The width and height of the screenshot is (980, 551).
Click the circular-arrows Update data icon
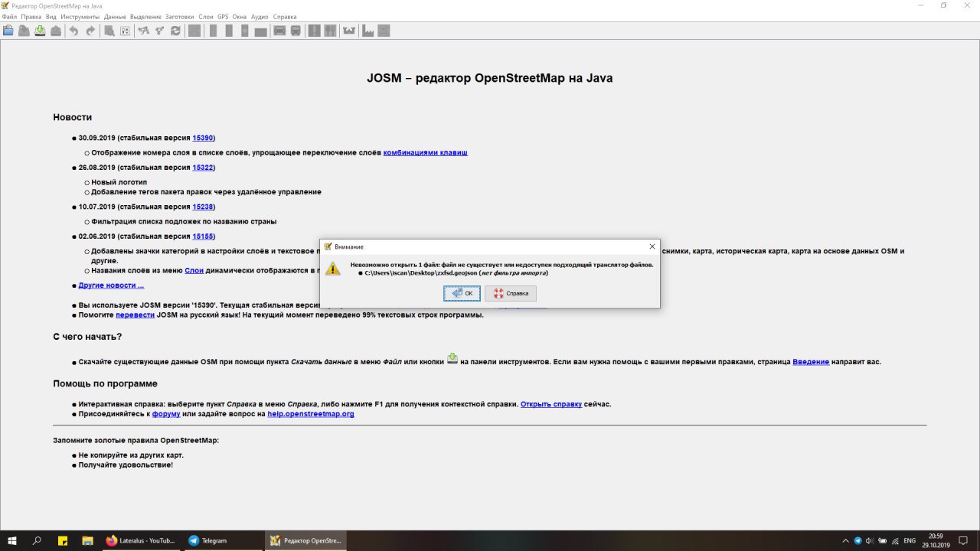tap(175, 31)
